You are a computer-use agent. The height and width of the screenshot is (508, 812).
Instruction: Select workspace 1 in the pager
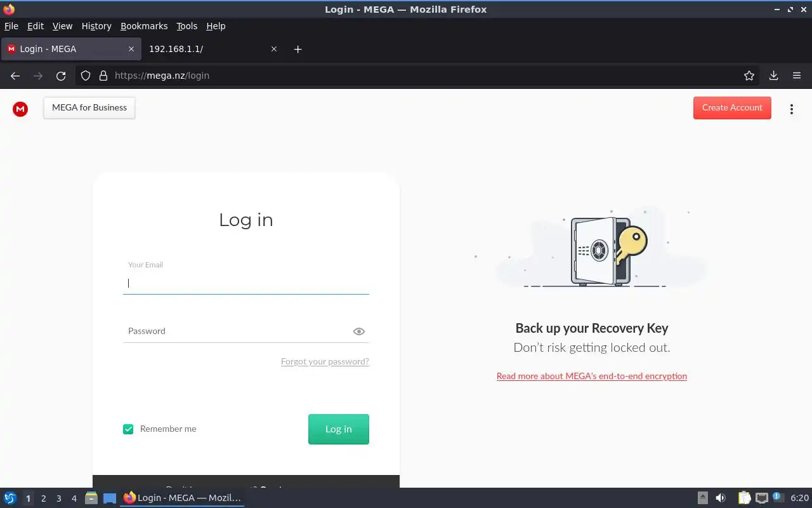(x=28, y=498)
